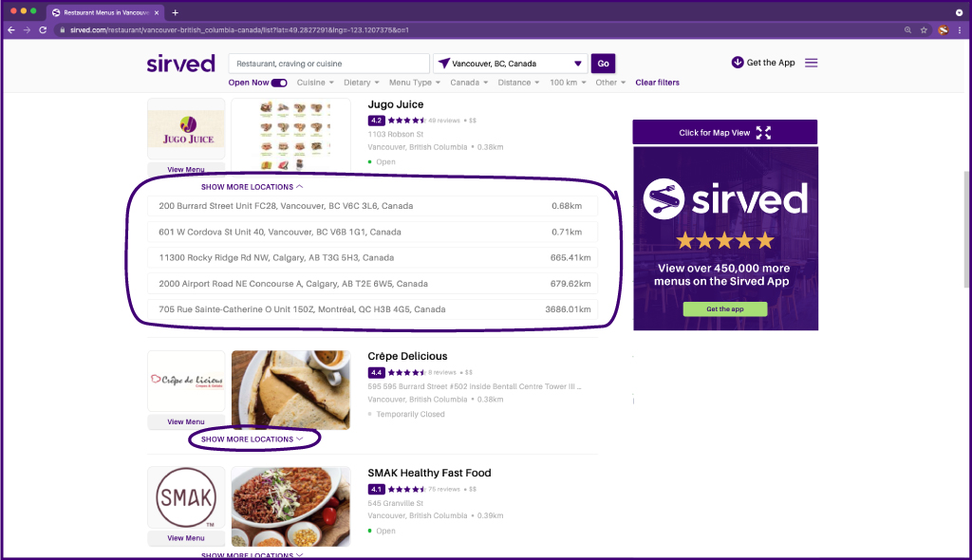Click View Menu under Crêpe Delicious
This screenshot has height=560, width=972.
click(x=186, y=421)
